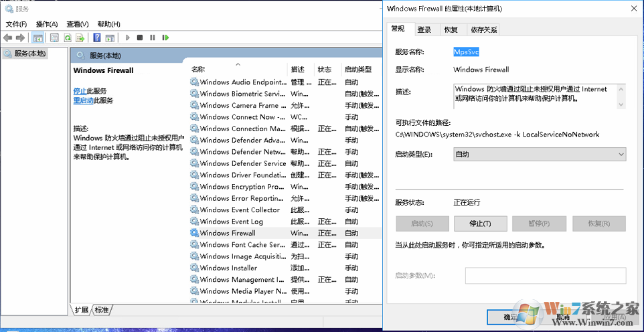
Task: Open the 查看(V) menu
Action: tap(78, 24)
